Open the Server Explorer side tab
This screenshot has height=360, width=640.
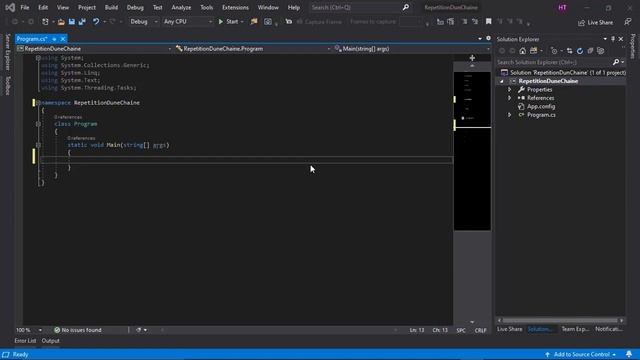(7, 52)
